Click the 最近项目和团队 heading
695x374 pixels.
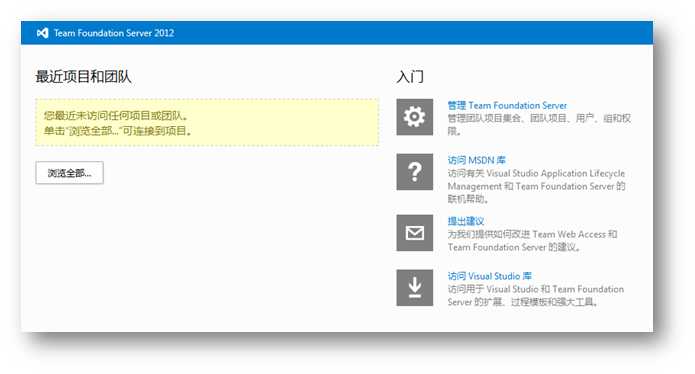click(83, 77)
